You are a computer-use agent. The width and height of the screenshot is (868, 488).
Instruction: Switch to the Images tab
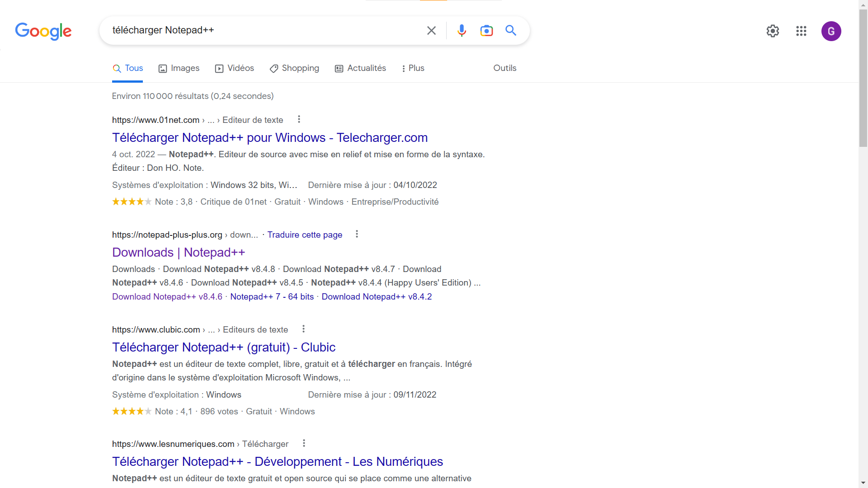tap(179, 68)
